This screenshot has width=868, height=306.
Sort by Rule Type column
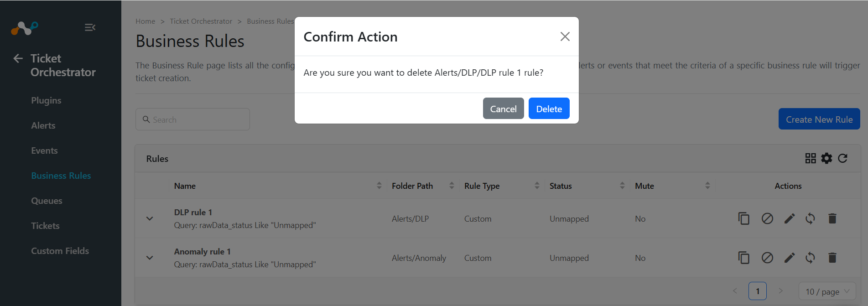coord(537,186)
